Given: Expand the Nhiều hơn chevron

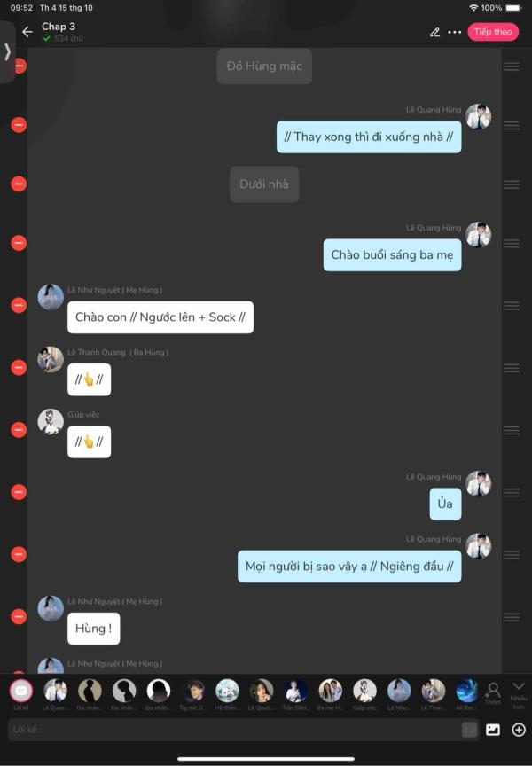Looking at the screenshot, I should click(519, 693).
